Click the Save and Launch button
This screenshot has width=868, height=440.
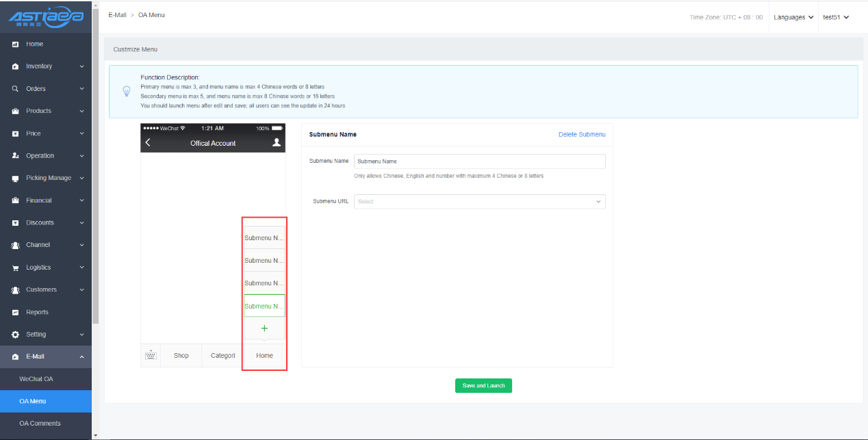pos(483,386)
